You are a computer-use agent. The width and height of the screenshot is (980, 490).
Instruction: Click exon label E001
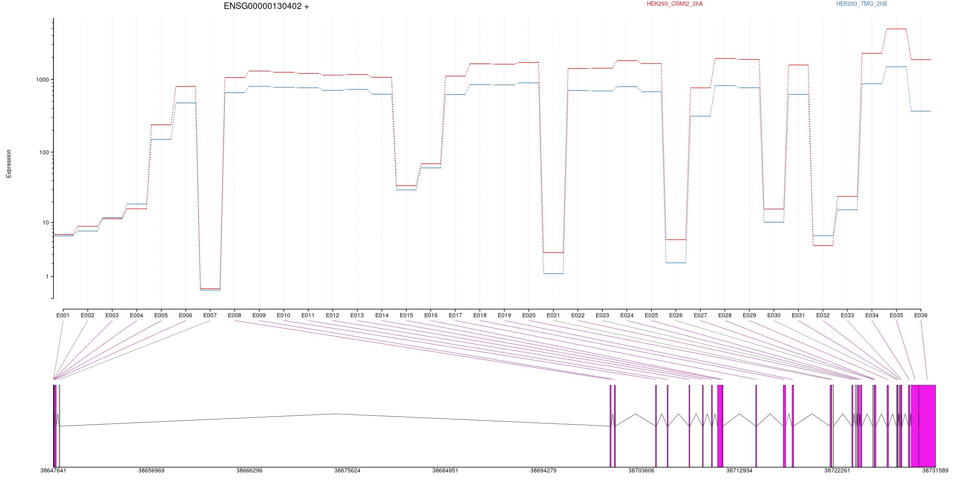tap(63, 315)
